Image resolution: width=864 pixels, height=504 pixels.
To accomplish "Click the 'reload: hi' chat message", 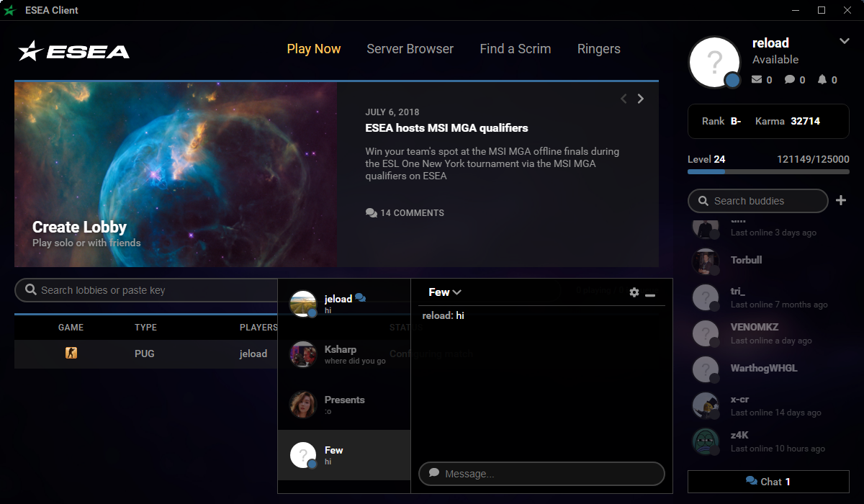I will (x=444, y=315).
